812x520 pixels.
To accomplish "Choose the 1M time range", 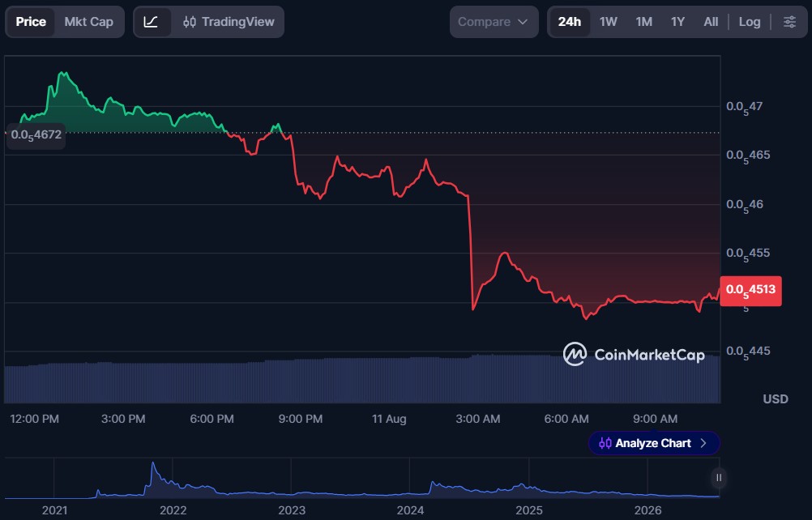I will (643, 22).
